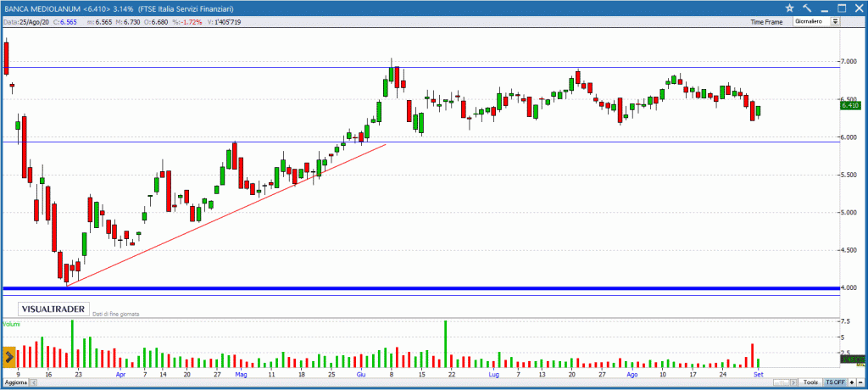
Task: Click the Dati di fine giornata text
Action: pyautogui.click(x=116, y=314)
